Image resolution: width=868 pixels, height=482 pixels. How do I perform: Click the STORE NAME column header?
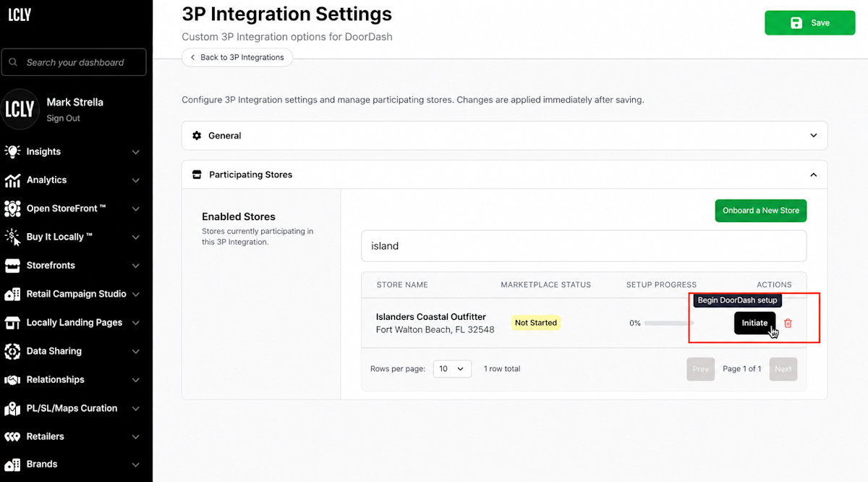pos(402,285)
